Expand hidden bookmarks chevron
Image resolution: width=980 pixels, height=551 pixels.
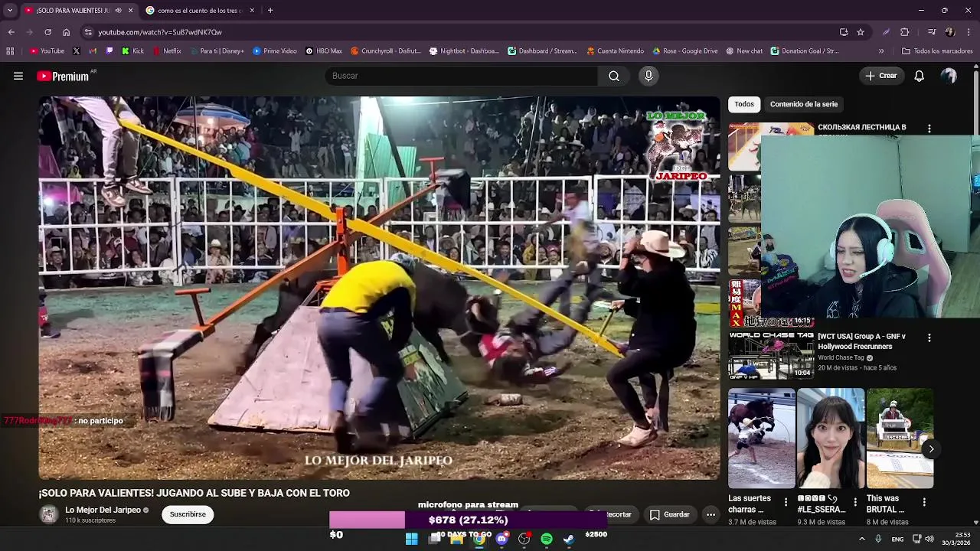click(x=881, y=51)
